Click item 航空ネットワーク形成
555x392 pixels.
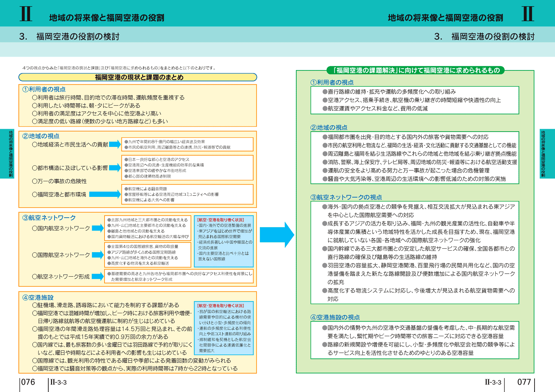pyautogui.click(x=61, y=277)
